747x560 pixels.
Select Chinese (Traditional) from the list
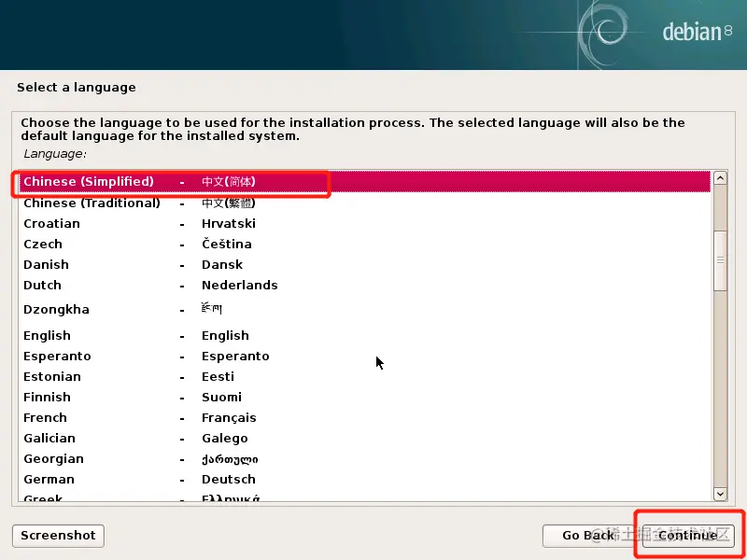tap(365, 203)
